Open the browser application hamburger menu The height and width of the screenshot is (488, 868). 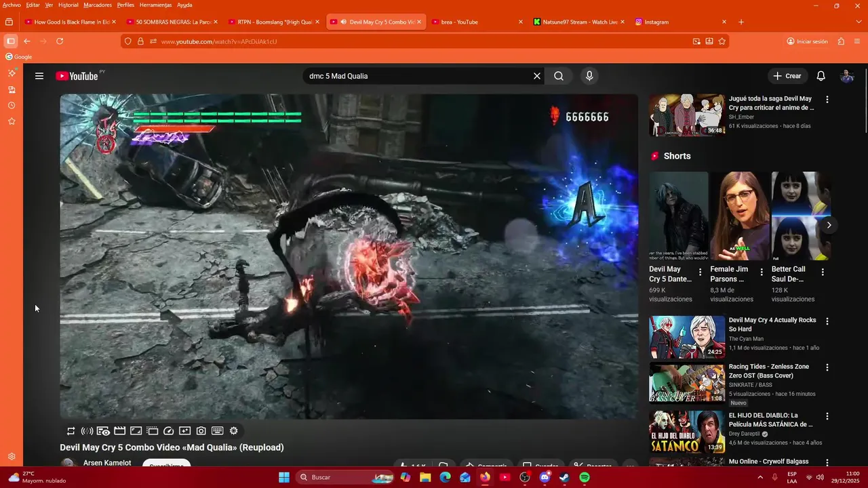(x=859, y=41)
